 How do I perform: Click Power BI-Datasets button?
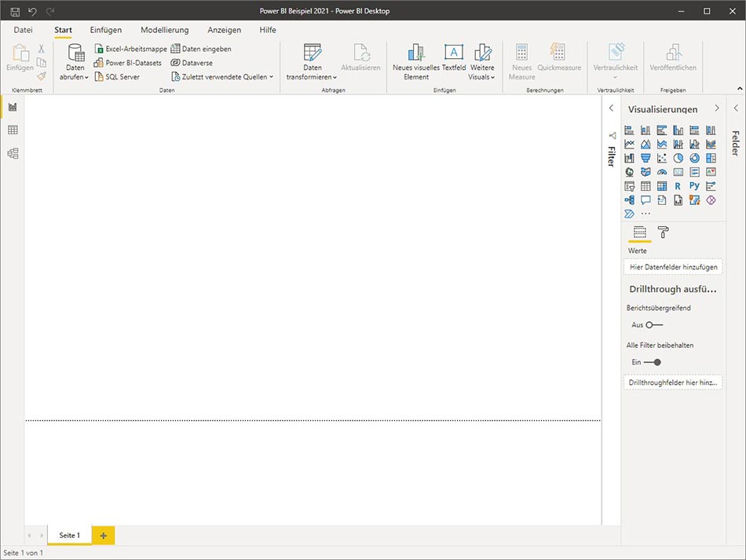click(x=127, y=63)
